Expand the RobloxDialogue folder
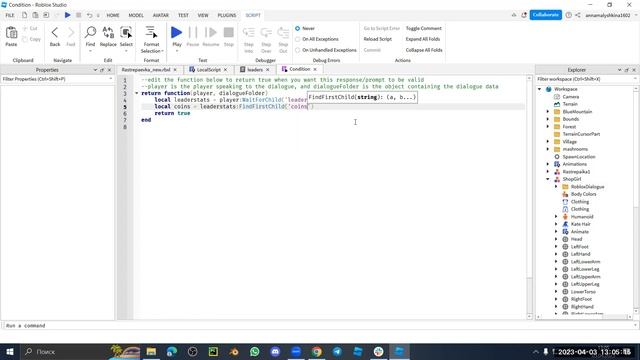The width and height of the screenshot is (640, 360). tap(556, 187)
